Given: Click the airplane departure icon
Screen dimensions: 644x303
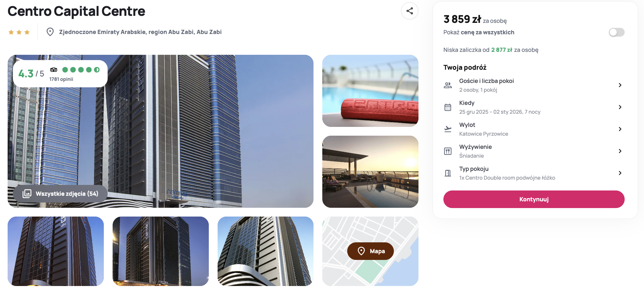Looking at the screenshot, I should 448,129.
